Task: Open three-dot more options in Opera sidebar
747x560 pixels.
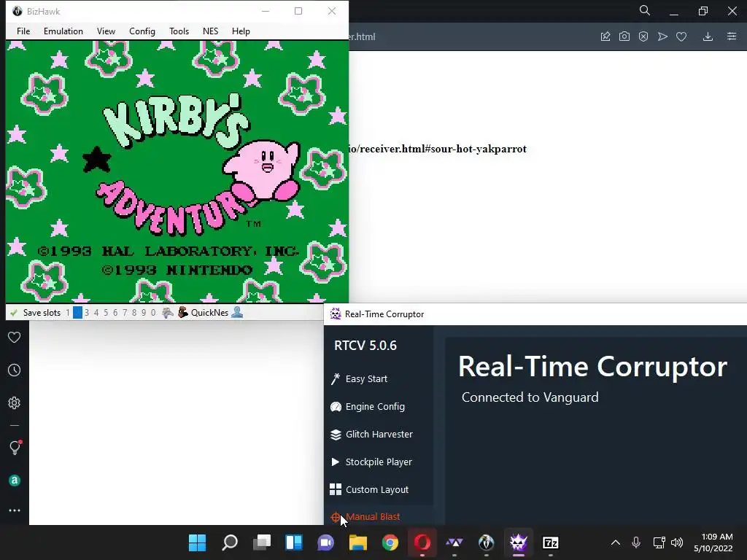Action: [15, 510]
